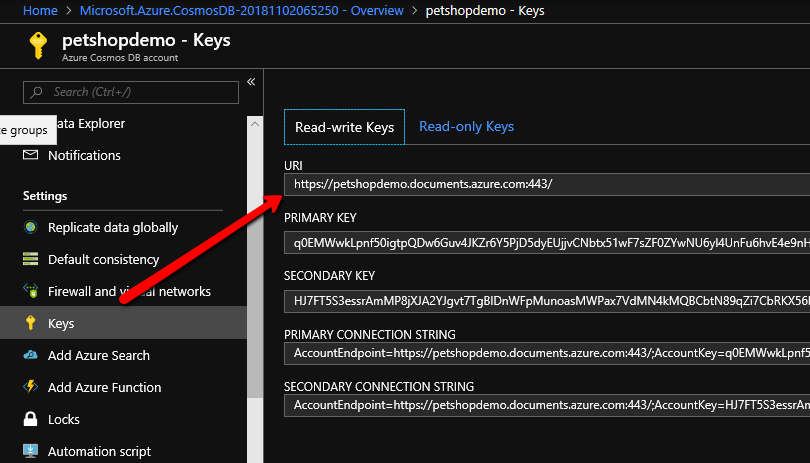Click the Notifications envelope icon

30,155
